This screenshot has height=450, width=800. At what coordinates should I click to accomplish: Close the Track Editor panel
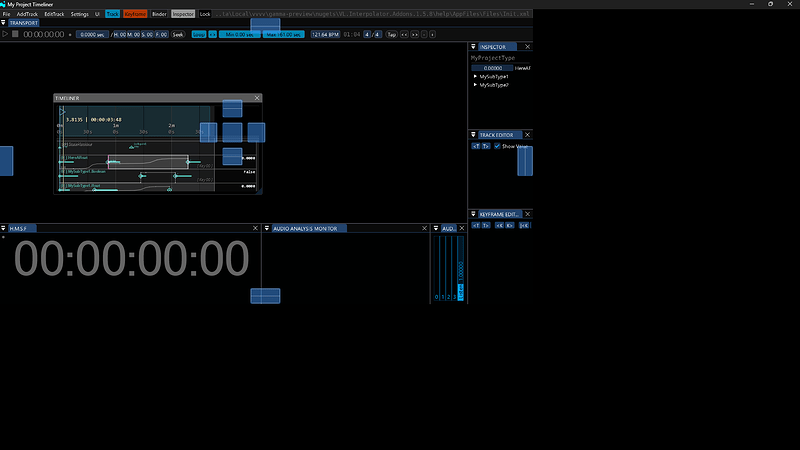point(528,134)
